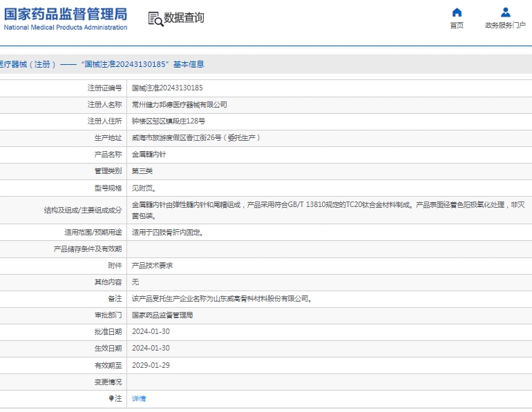Click the National Medical Products Administration subtitle
Screen dimensions: 532x412
[66, 28]
